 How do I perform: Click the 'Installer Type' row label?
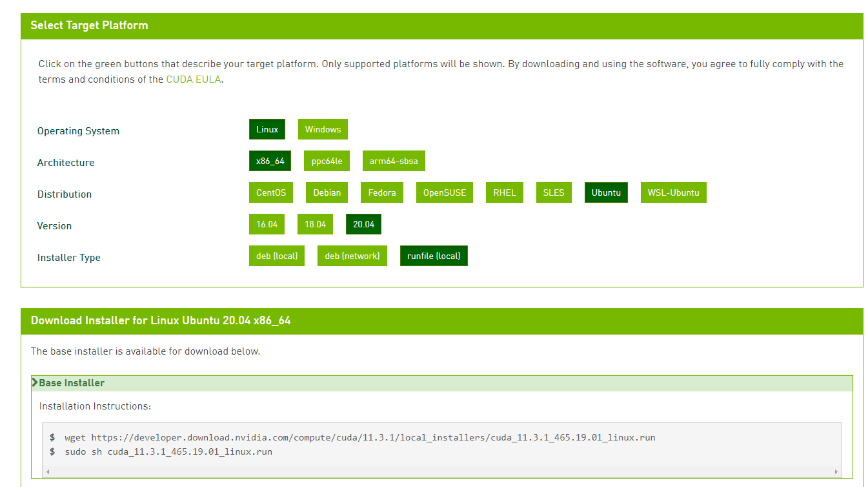(x=69, y=258)
